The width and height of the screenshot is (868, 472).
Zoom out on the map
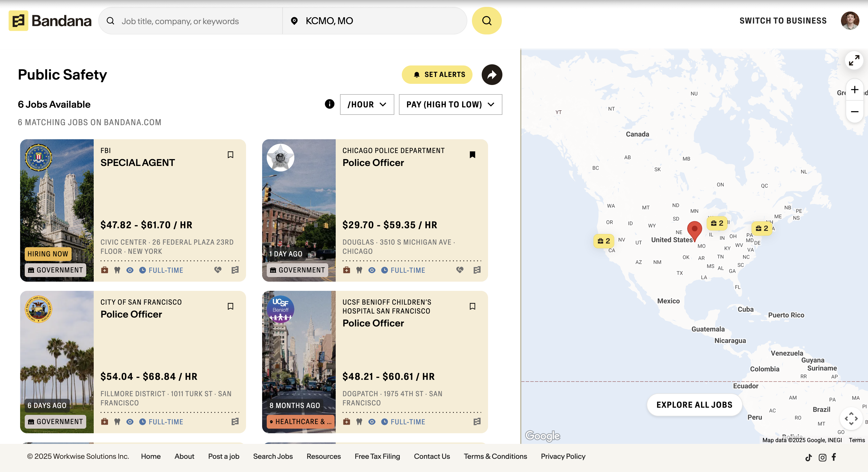(854, 111)
